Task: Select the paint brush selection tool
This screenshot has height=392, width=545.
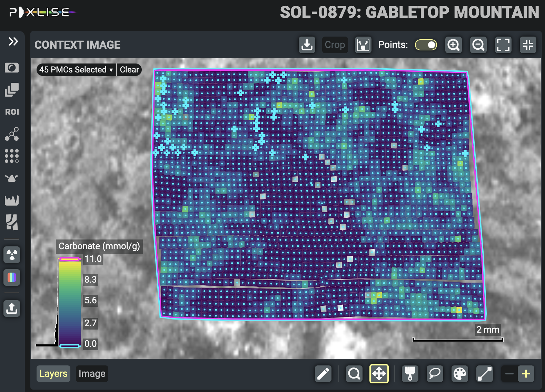Action: click(x=410, y=374)
